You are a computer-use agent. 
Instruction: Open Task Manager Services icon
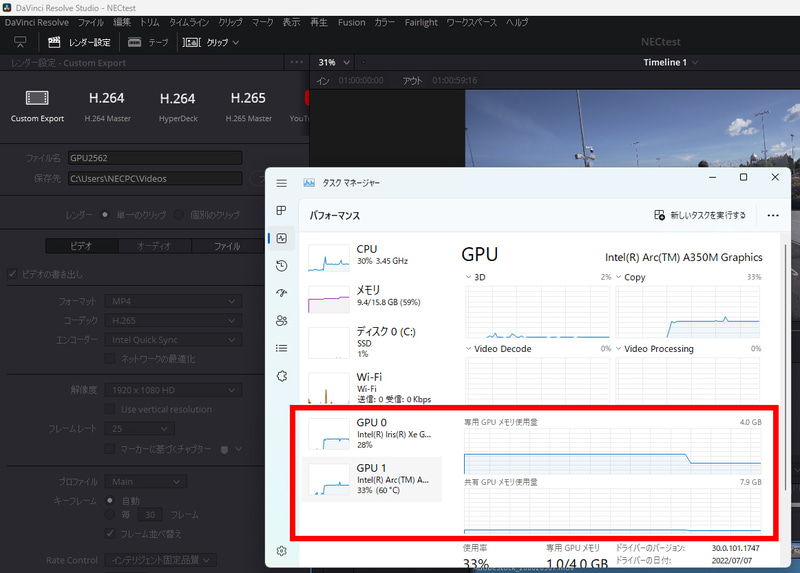coord(282,376)
